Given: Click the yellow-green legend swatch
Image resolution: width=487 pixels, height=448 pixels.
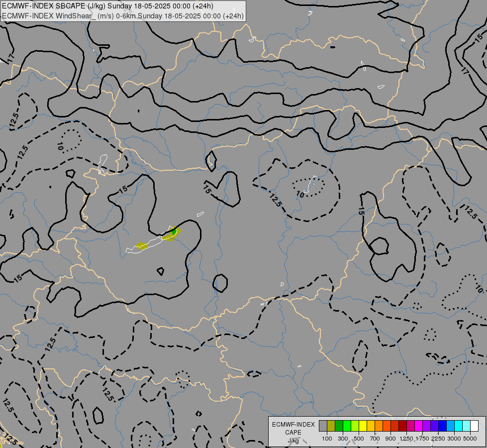Looking at the screenshot, I should coord(355,426).
